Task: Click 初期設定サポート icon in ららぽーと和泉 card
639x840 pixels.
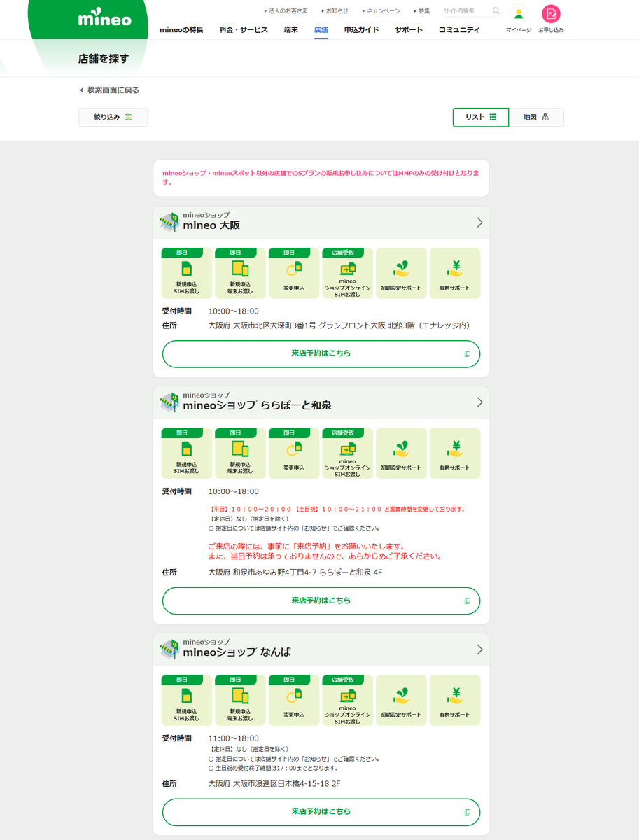Action: click(401, 454)
